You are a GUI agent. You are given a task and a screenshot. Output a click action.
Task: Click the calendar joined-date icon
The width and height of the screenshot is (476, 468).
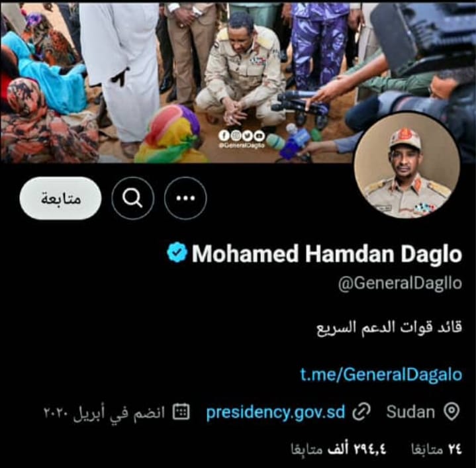[181, 412]
